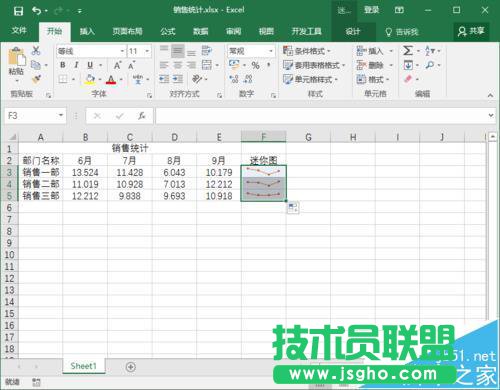
Task: Open font color dropdown arrow
Action: coord(121,79)
